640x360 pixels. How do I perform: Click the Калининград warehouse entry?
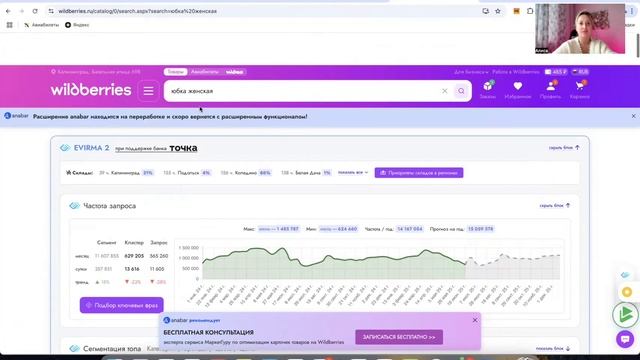pyautogui.click(x=127, y=173)
